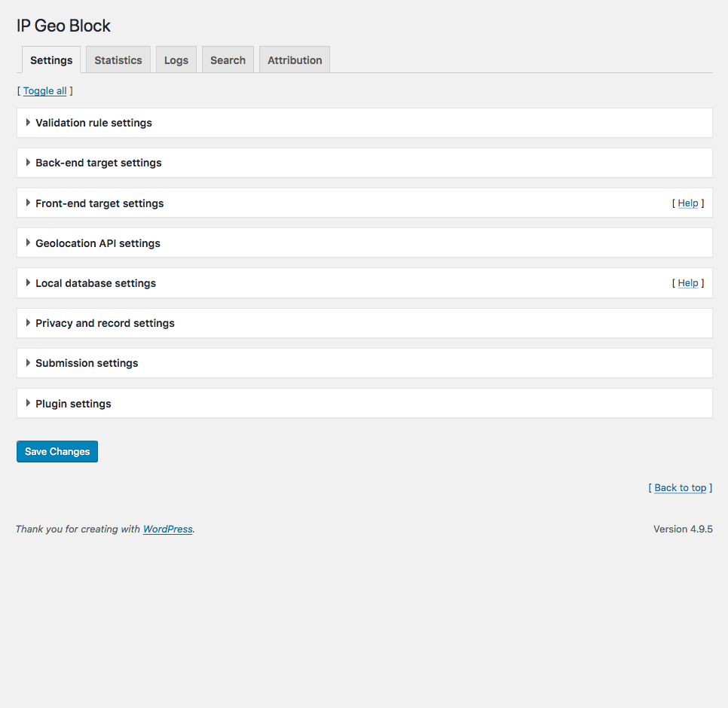Expand Front-end target settings arrow
The image size is (728, 708).
coord(29,203)
